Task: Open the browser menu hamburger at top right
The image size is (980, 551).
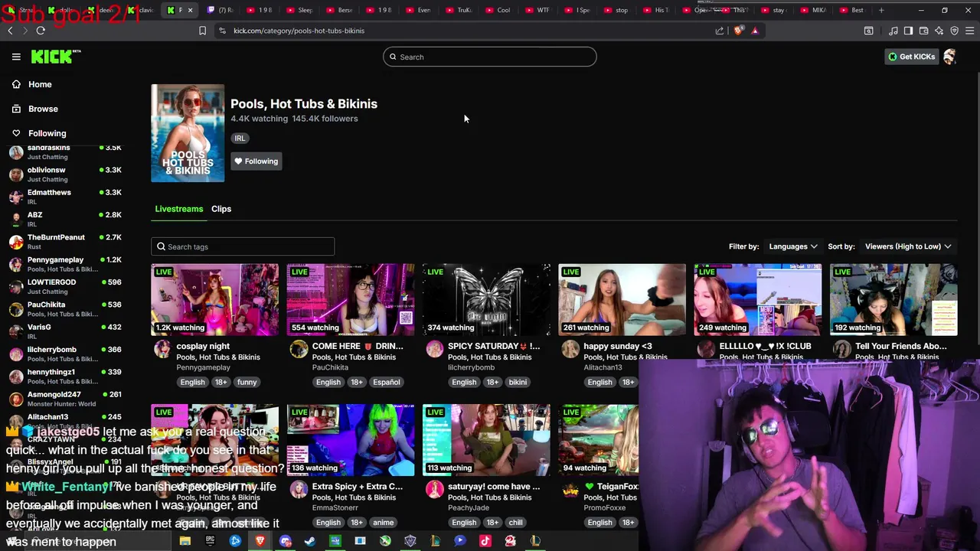Action: (x=970, y=31)
